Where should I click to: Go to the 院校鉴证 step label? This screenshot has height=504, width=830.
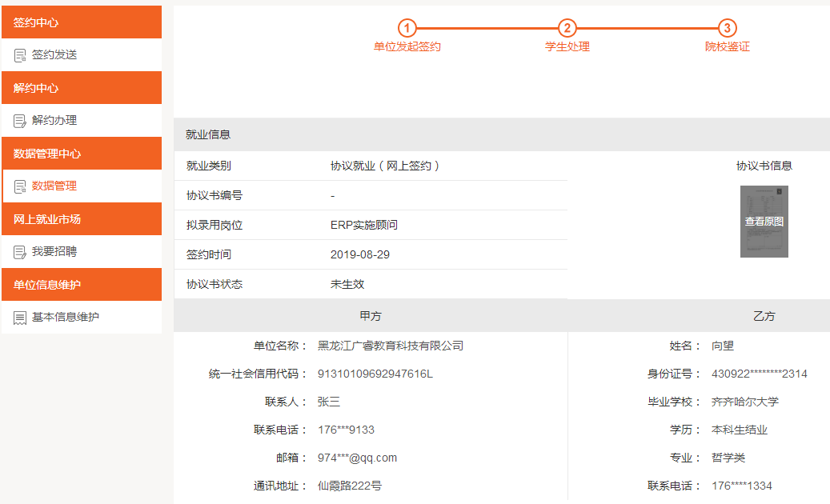pyautogui.click(x=727, y=46)
